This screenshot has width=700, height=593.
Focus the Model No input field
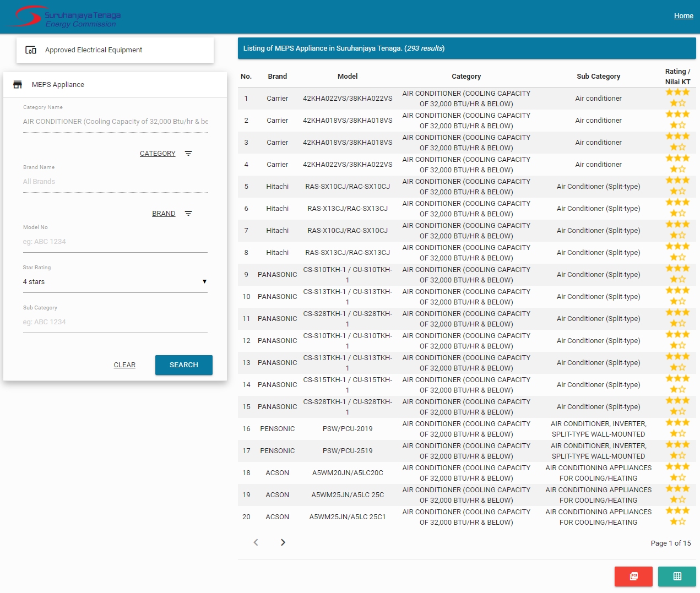coord(115,242)
